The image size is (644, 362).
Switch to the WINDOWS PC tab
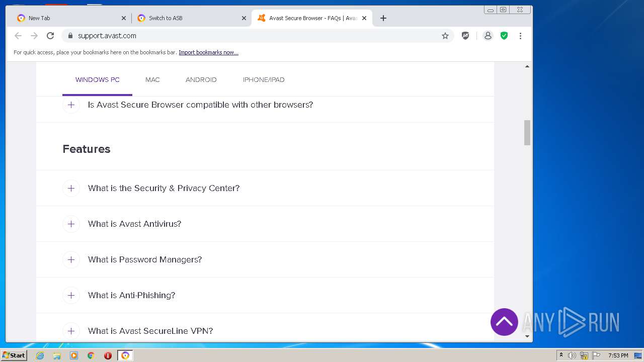98,79
